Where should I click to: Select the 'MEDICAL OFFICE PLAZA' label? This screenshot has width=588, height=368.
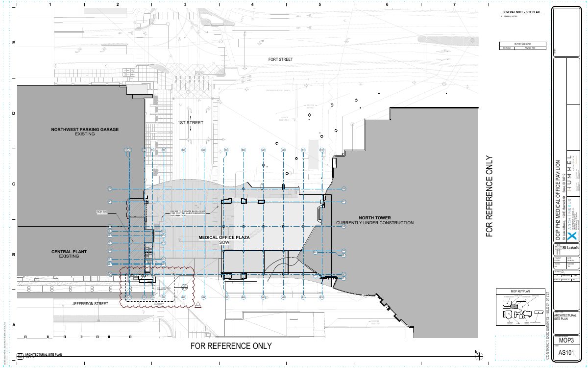point(224,237)
